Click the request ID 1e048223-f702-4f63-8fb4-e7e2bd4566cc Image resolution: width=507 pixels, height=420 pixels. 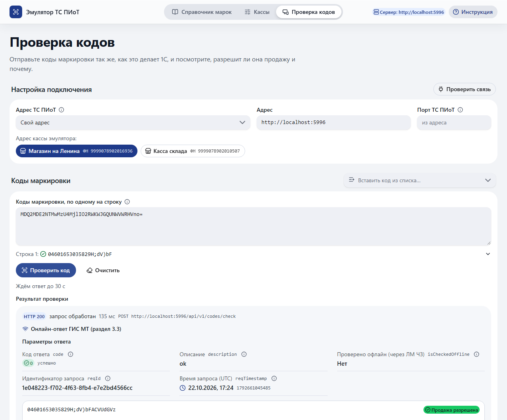coord(77,388)
